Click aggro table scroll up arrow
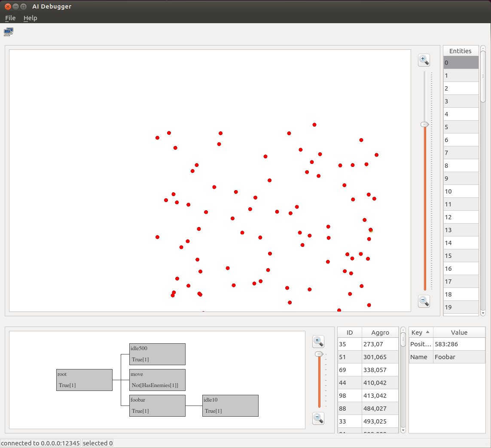Image resolution: width=491 pixels, height=448 pixels. pos(403,330)
